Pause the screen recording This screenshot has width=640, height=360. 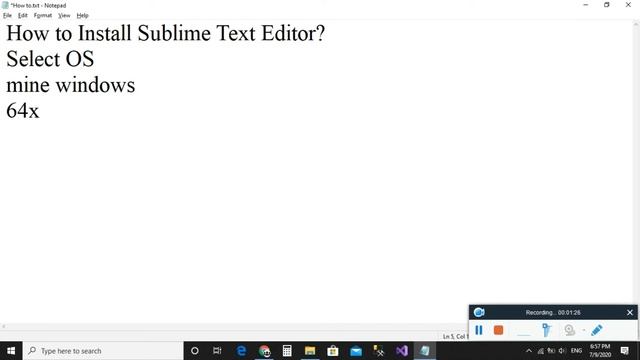[x=479, y=330]
